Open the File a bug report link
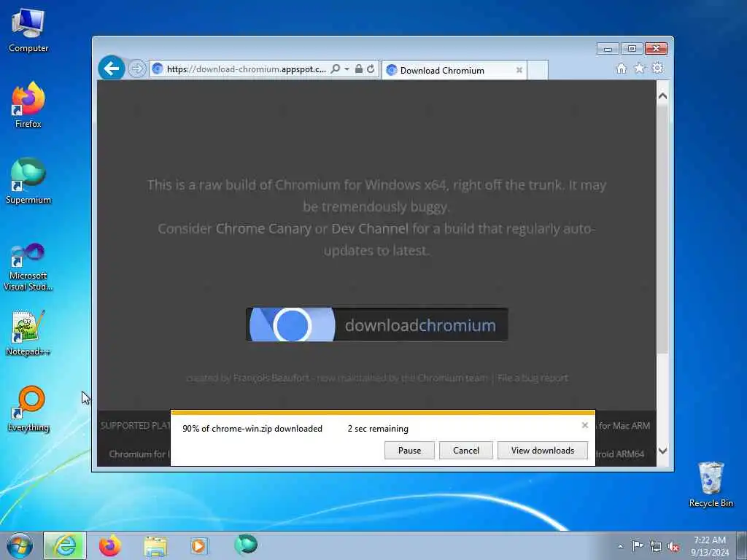747x560 pixels. click(x=533, y=378)
